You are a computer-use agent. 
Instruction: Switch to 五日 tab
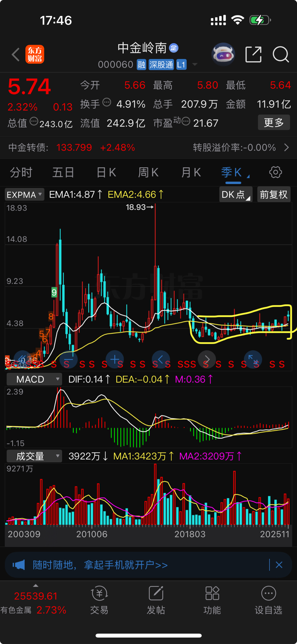[x=63, y=172]
